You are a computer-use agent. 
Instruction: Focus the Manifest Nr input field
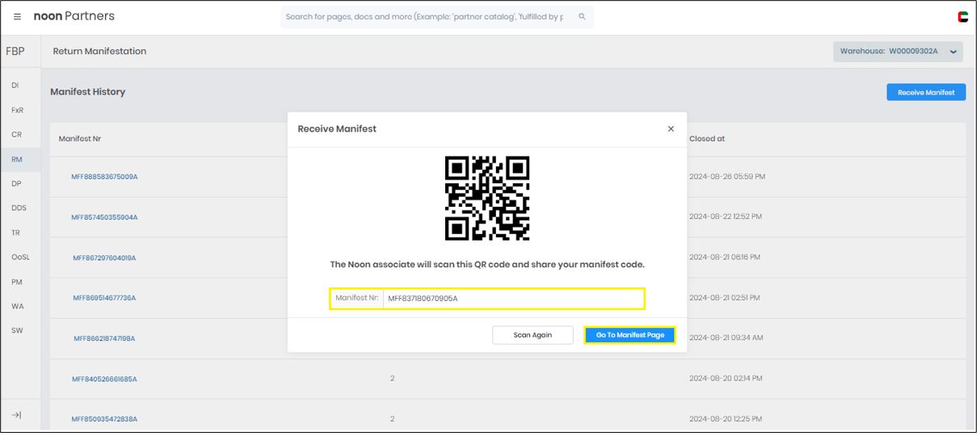coord(513,298)
